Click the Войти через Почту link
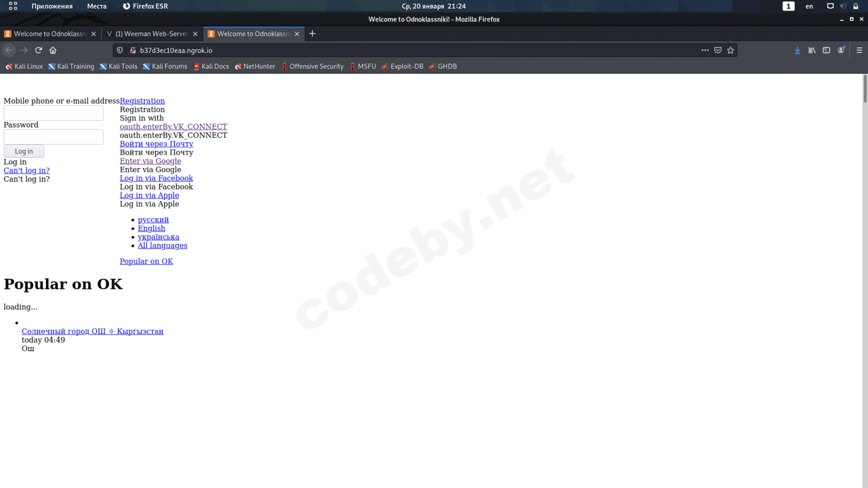 (x=156, y=144)
